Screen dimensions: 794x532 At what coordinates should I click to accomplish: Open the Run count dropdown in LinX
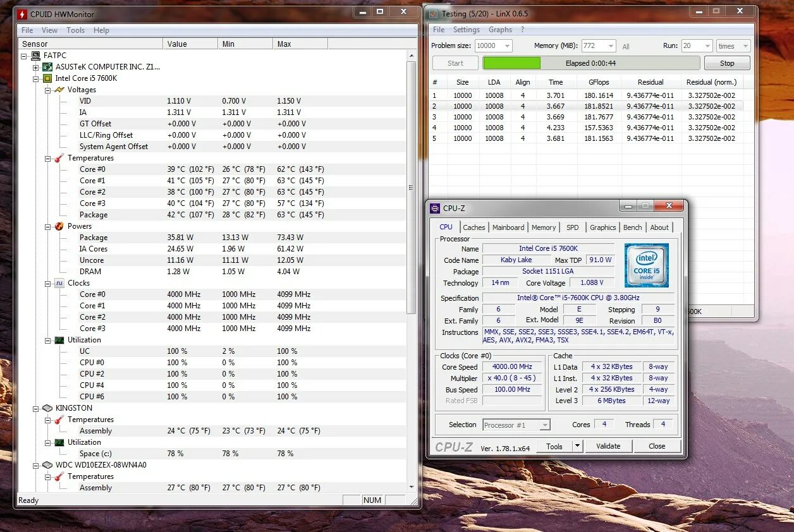[x=707, y=46]
